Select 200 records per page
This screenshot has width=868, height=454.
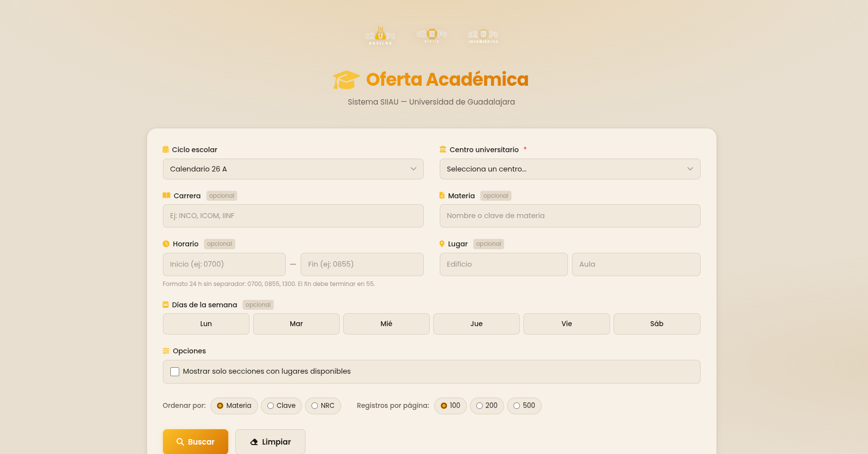click(487, 406)
